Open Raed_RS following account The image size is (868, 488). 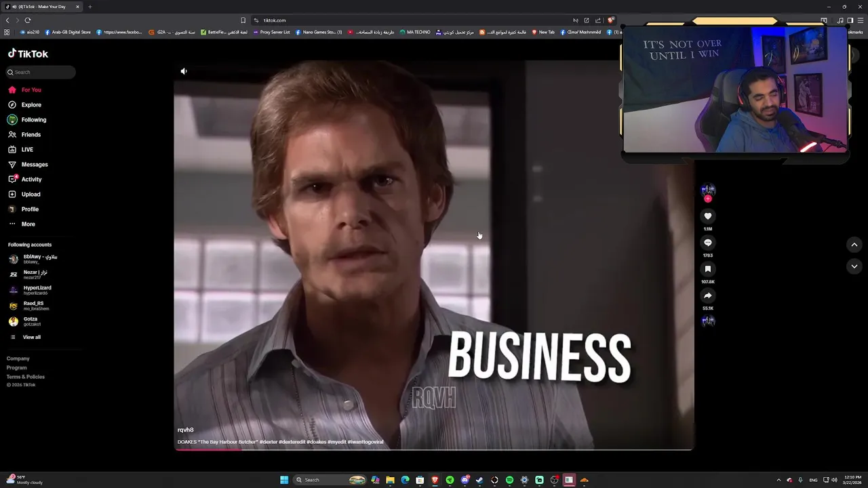click(28, 306)
